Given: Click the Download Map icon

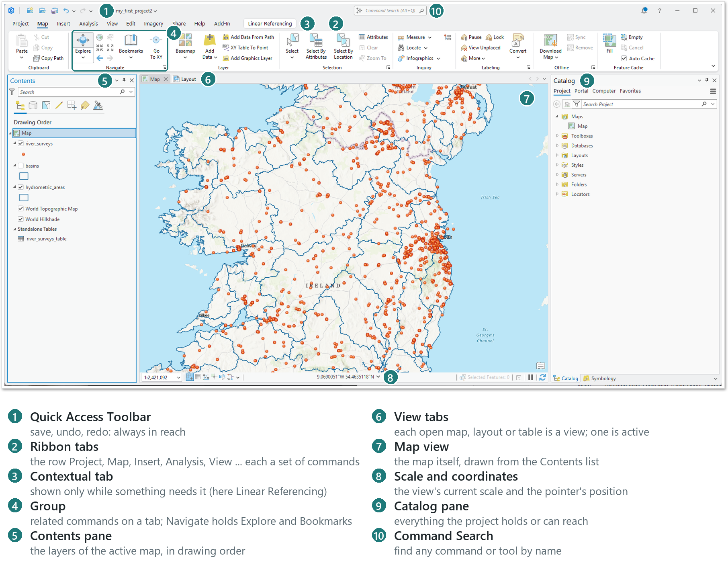Looking at the screenshot, I should click(550, 40).
